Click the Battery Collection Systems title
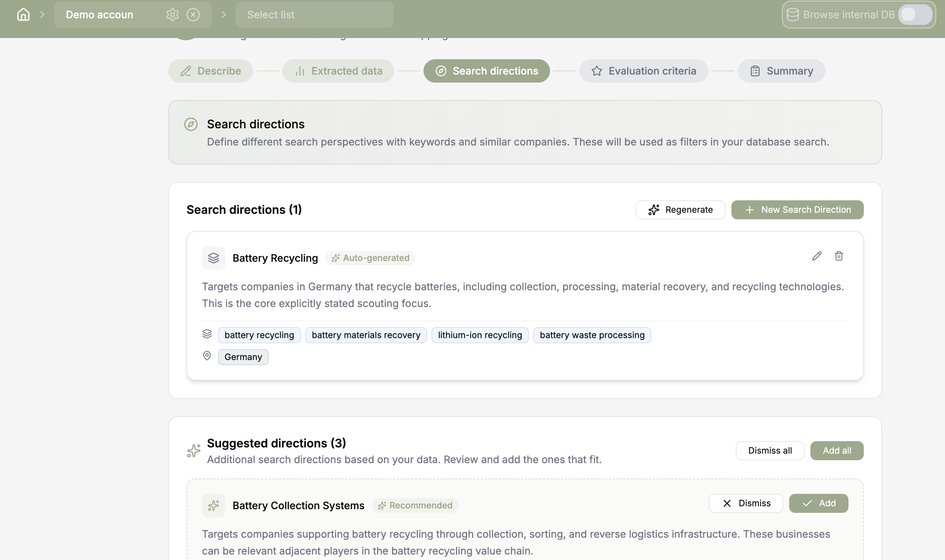945x560 pixels. point(298,506)
